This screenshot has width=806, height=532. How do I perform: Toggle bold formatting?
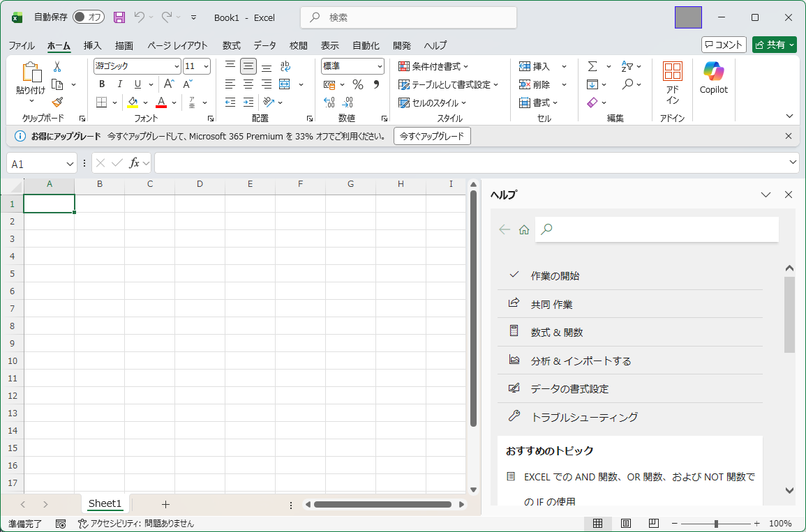pos(102,84)
